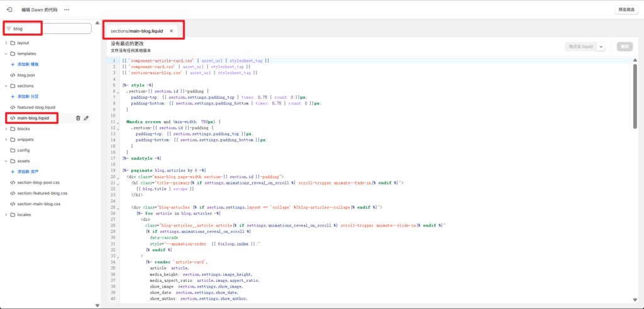The width and height of the screenshot is (644, 309).
Task: Click sidebar scroll up arrow
Action: (97, 23)
